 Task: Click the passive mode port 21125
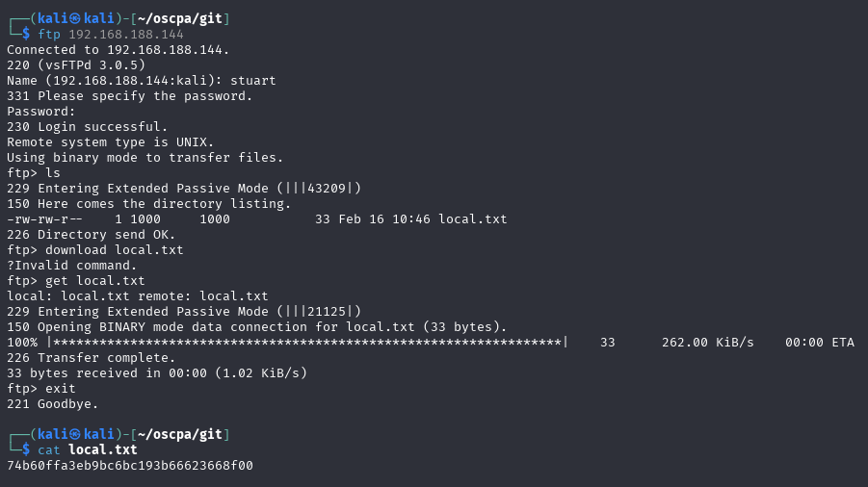tap(327, 312)
